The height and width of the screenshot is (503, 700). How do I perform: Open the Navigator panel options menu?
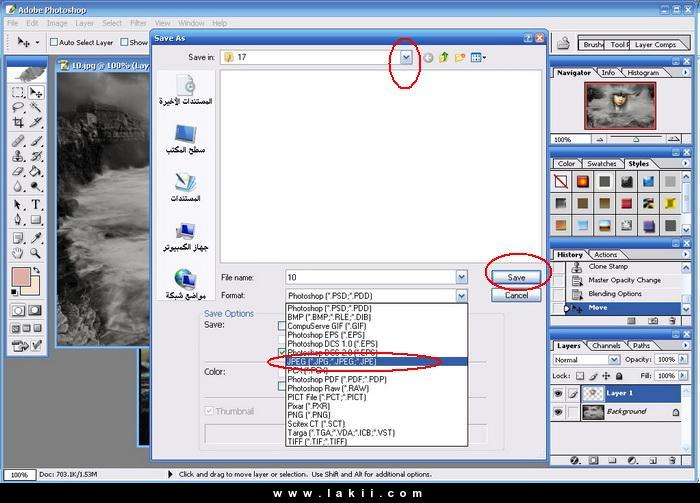(x=686, y=72)
